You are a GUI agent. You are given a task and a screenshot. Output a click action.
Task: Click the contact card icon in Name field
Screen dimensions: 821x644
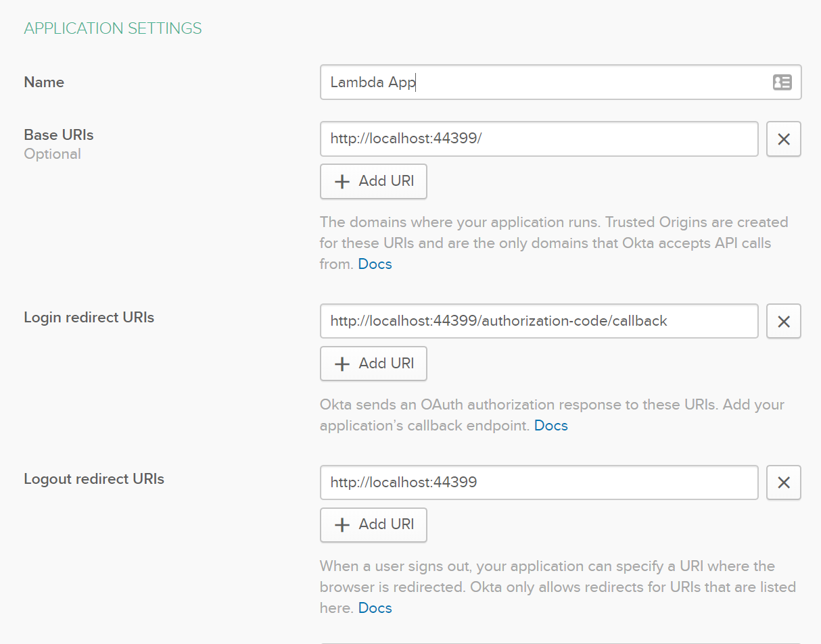(x=782, y=82)
